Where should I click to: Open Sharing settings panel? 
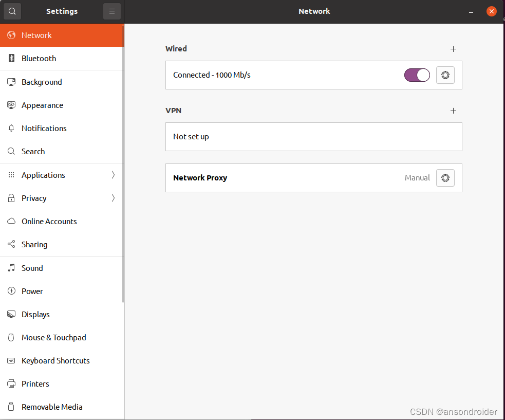coord(61,244)
